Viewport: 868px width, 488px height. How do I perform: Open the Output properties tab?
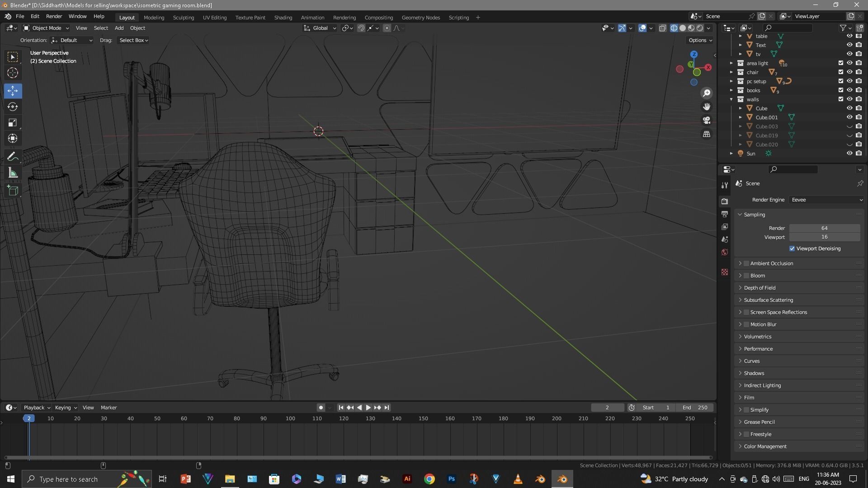pyautogui.click(x=725, y=214)
